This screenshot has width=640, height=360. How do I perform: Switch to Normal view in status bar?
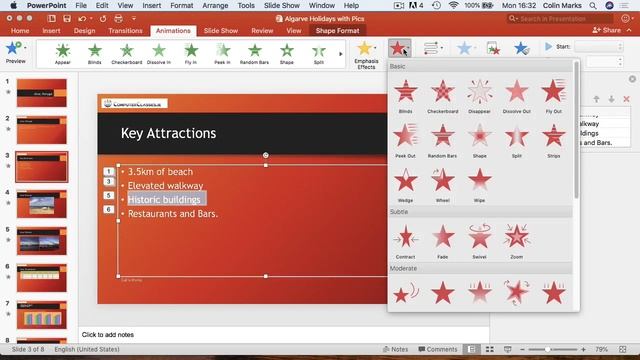pyautogui.click(x=472, y=349)
